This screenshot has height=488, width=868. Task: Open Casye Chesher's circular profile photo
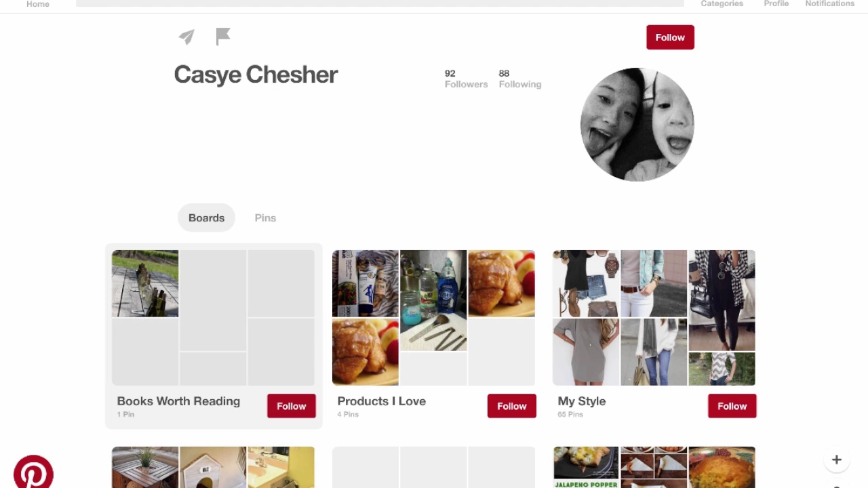click(637, 124)
